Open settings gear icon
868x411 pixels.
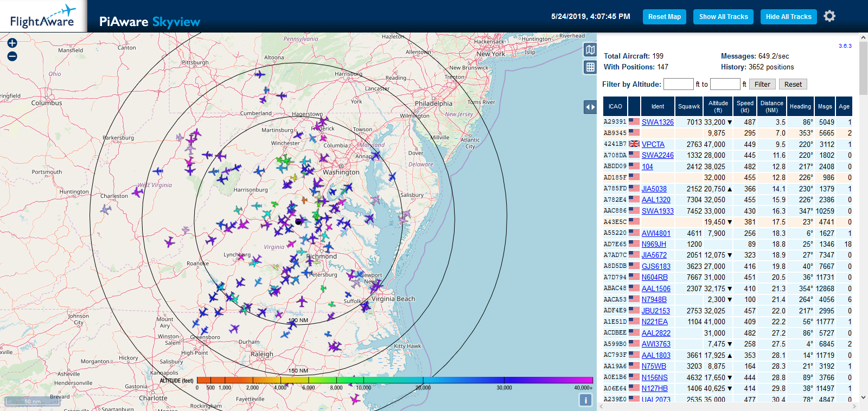829,16
